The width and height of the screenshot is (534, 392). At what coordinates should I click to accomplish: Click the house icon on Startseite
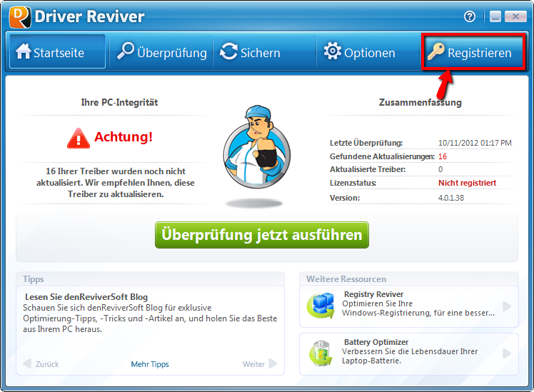(x=23, y=51)
